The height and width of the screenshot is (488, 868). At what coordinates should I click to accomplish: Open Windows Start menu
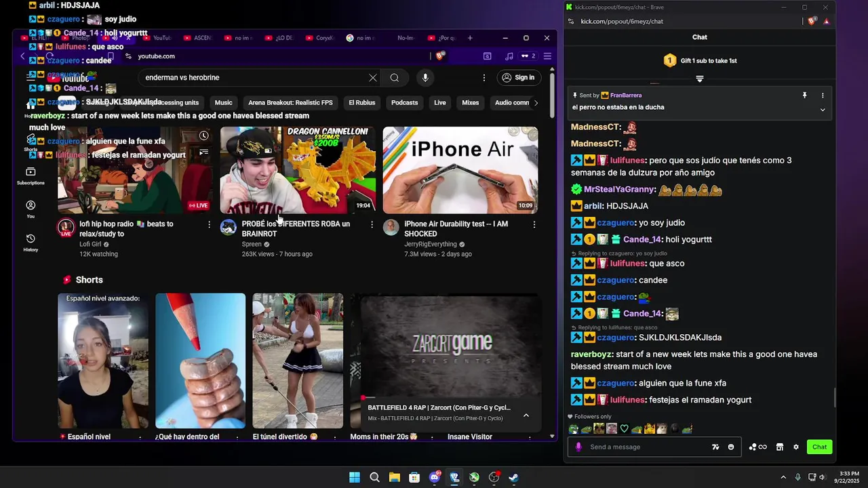click(355, 477)
